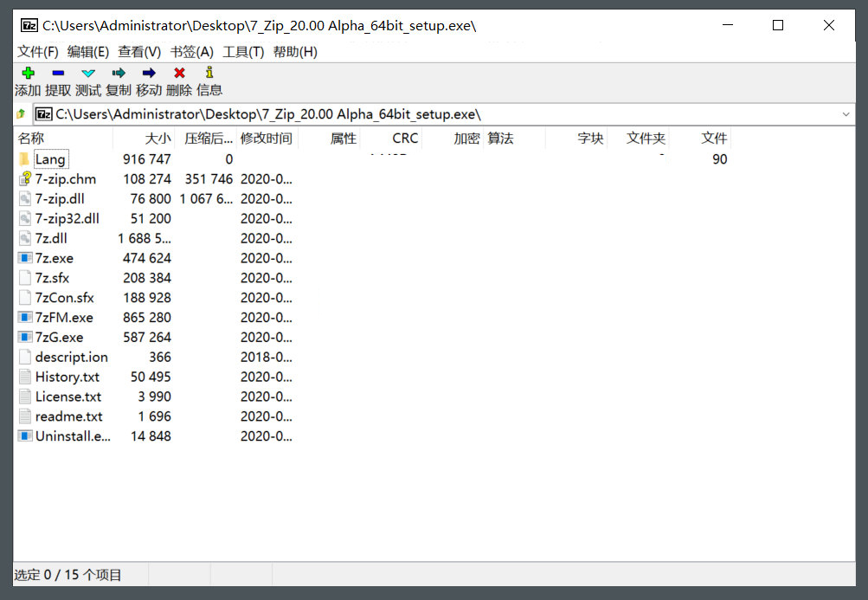Click the 测试 (Test) toolbar icon

coord(88,74)
